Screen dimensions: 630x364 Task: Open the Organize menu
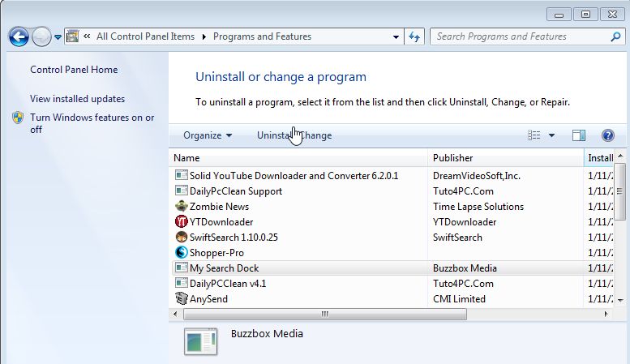click(208, 135)
